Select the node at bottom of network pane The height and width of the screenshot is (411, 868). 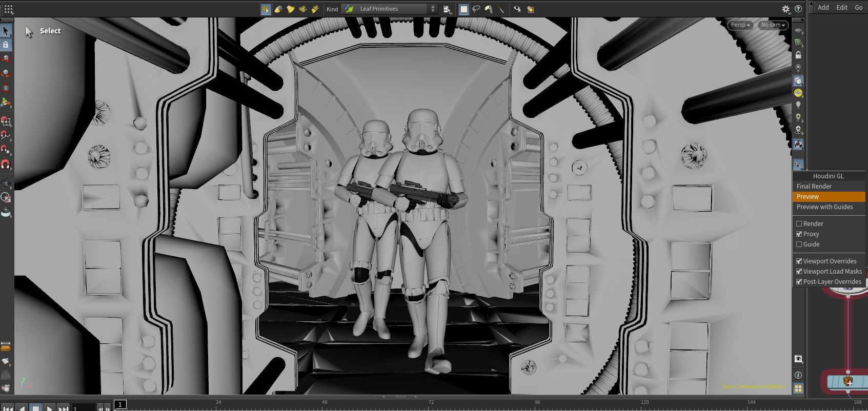848,382
